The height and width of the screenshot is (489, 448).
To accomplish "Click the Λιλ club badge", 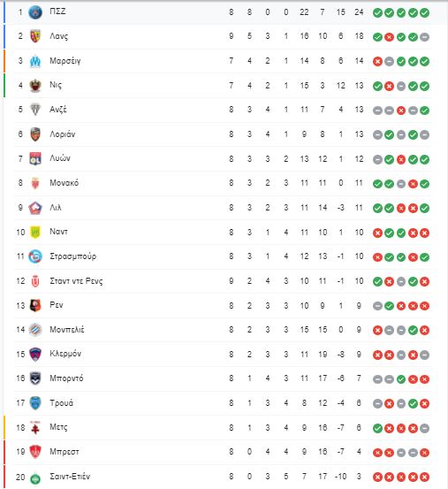I will click(x=35, y=208).
